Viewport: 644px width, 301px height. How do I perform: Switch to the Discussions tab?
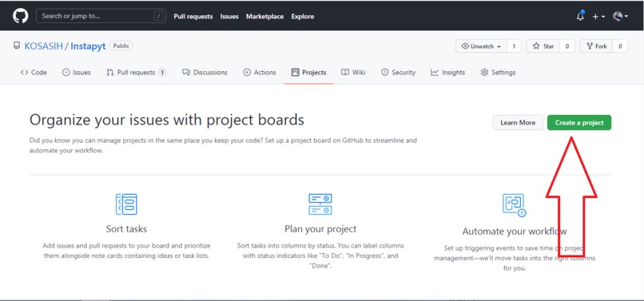click(x=205, y=73)
